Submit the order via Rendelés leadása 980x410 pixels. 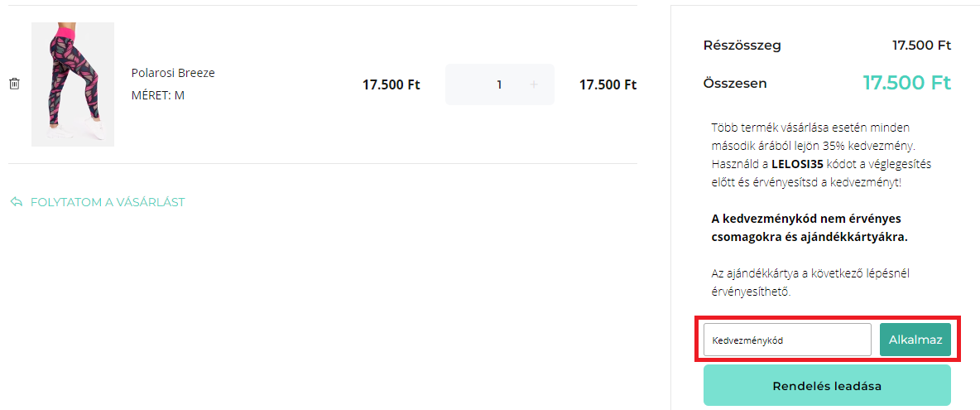click(827, 386)
